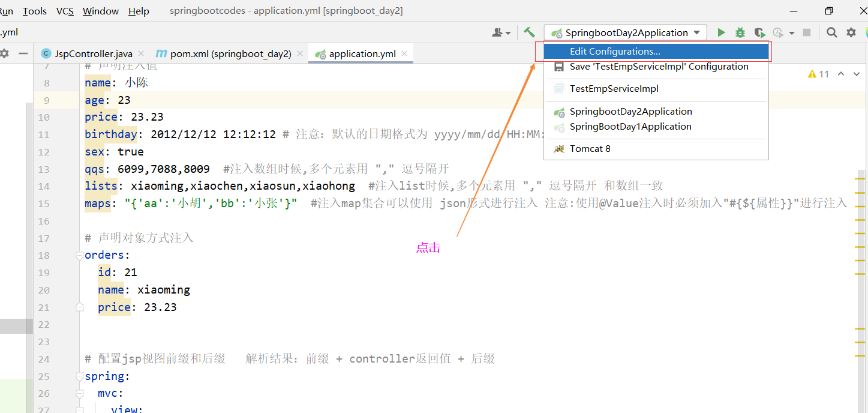This screenshot has width=868, height=413.
Task: Open the user account icon
Action: click(x=498, y=32)
